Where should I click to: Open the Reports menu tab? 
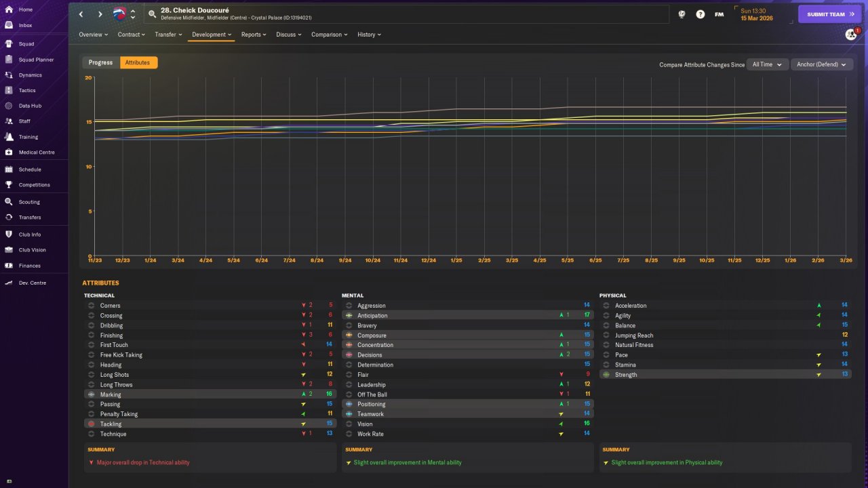tap(254, 35)
